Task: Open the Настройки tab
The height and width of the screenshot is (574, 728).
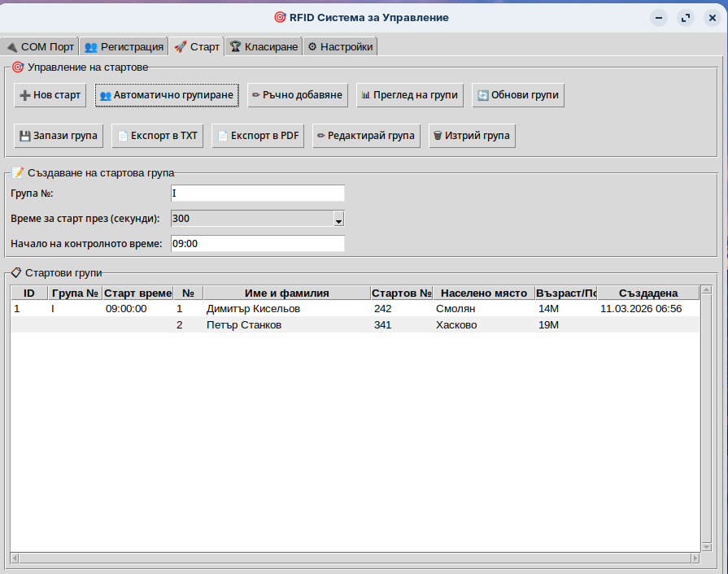Action: (x=340, y=46)
